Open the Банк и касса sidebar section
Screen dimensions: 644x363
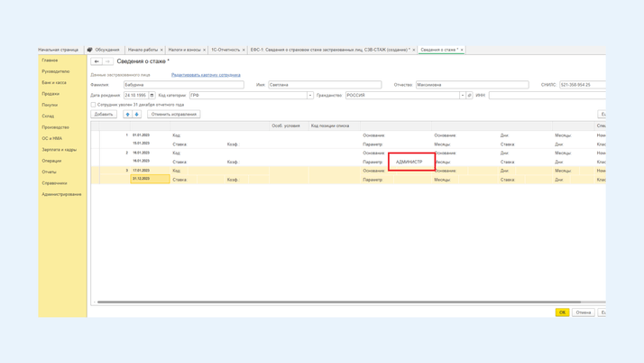pyautogui.click(x=54, y=82)
